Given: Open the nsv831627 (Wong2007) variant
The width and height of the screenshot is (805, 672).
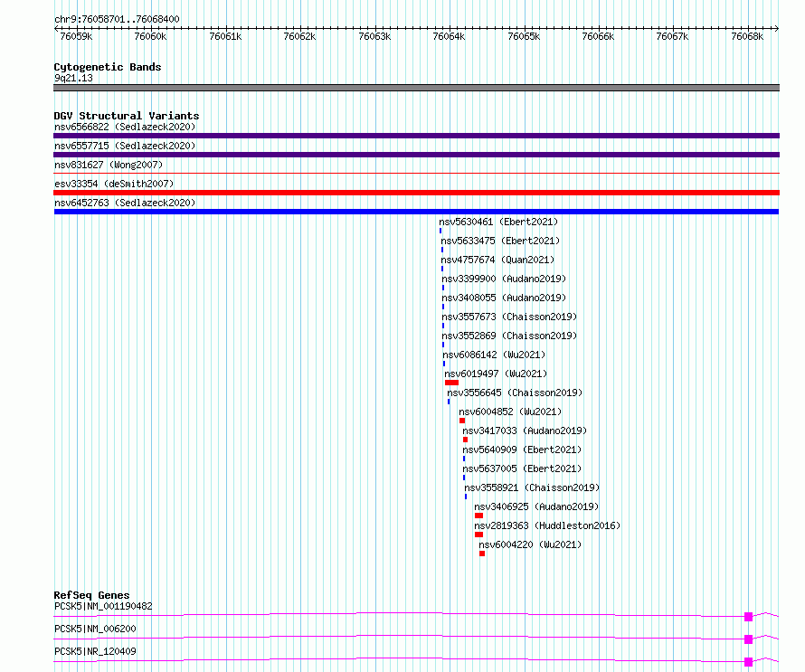Looking at the screenshot, I should pos(109,165).
